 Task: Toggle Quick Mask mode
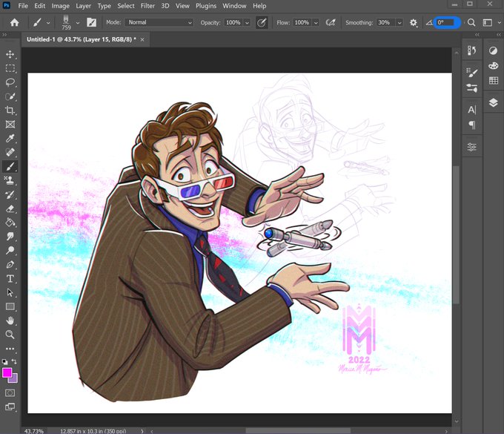[x=10, y=392]
